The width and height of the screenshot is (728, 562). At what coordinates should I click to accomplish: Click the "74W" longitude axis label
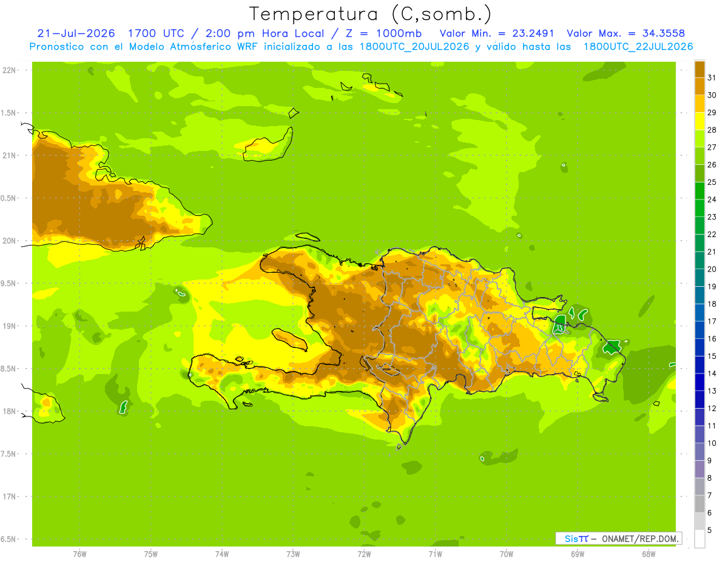click(x=222, y=554)
